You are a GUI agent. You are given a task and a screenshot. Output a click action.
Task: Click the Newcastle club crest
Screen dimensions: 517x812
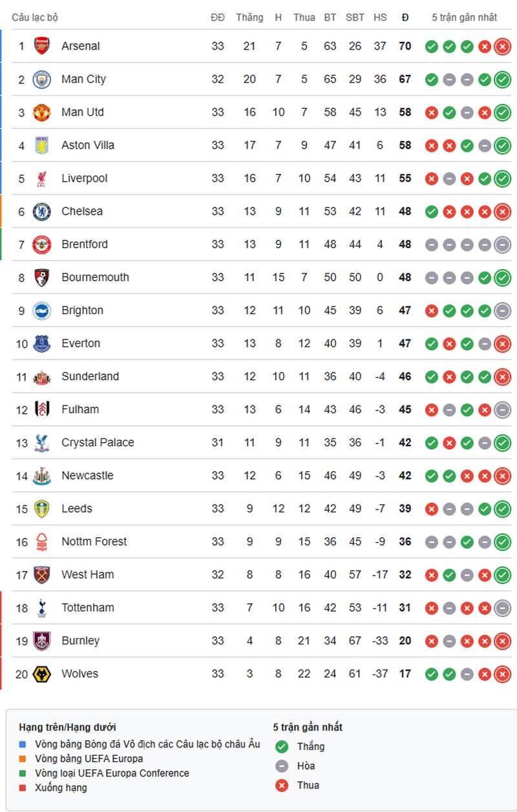pyautogui.click(x=42, y=476)
